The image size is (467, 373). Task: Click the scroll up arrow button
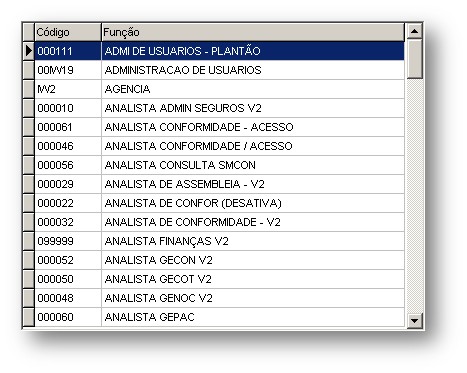point(414,31)
